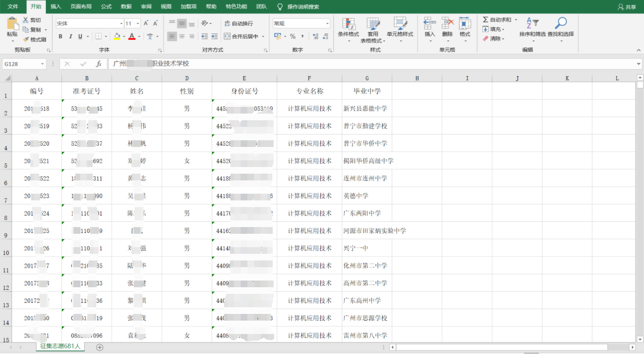The width and height of the screenshot is (644, 354).
Task: Click the 征集志愿681人 sheet tab
Action: click(x=60, y=346)
